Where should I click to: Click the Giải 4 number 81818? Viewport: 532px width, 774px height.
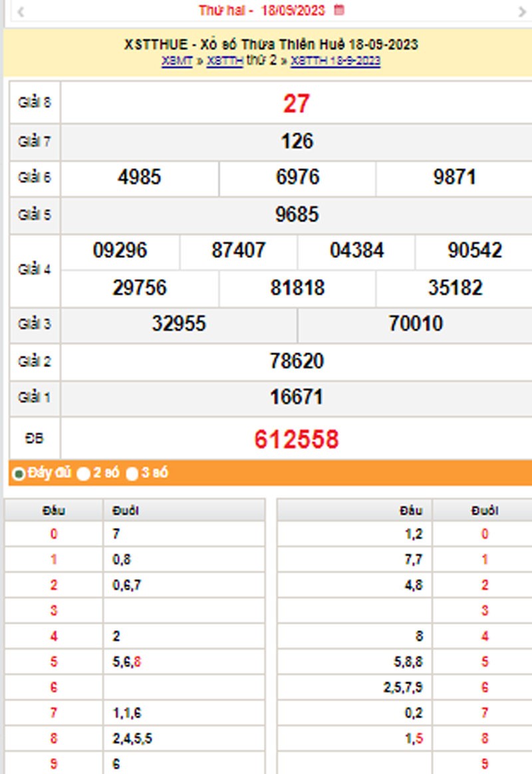click(x=297, y=288)
